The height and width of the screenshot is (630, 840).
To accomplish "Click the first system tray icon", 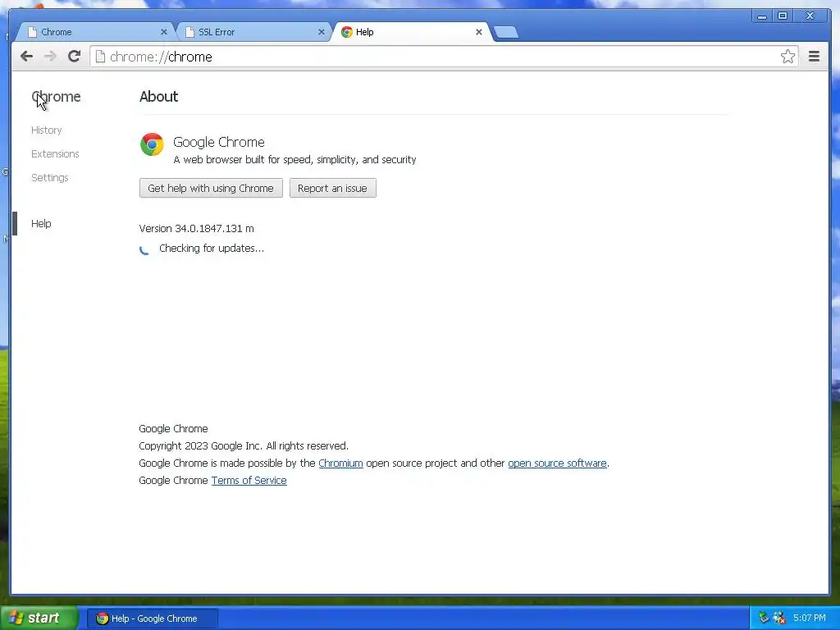I will click(x=764, y=618).
